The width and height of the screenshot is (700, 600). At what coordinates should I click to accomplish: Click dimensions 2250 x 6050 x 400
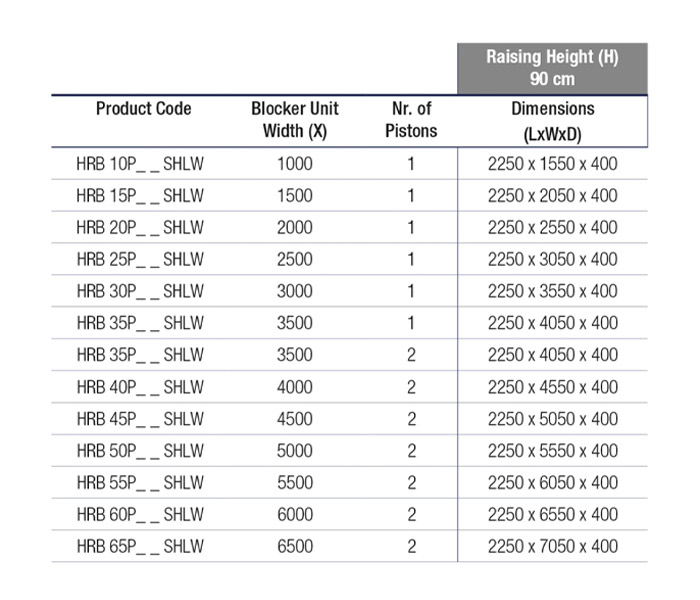tap(552, 483)
